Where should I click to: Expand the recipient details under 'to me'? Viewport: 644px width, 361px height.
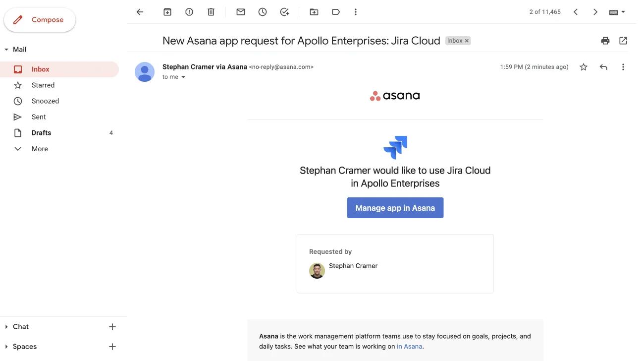click(183, 77)
